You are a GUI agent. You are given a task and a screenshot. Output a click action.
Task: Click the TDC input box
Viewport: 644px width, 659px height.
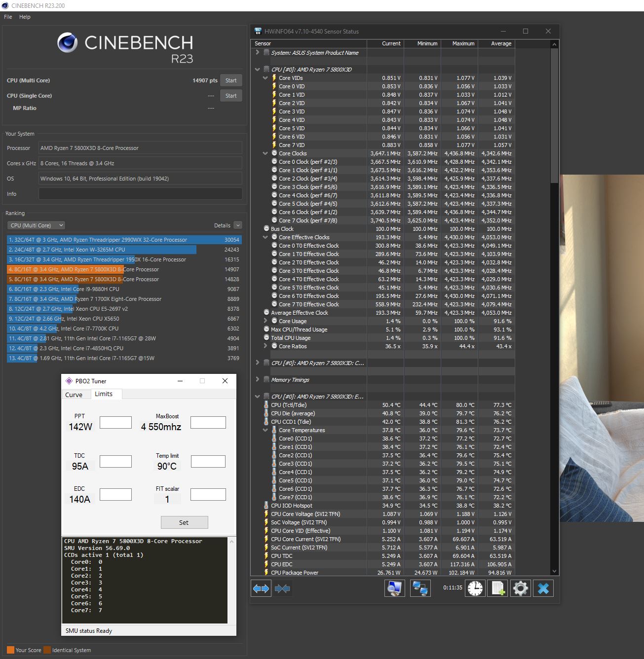[x=115, y=461]
